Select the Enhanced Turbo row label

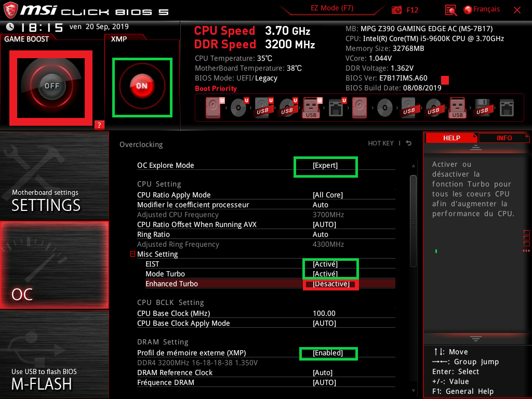coord(171,284)
